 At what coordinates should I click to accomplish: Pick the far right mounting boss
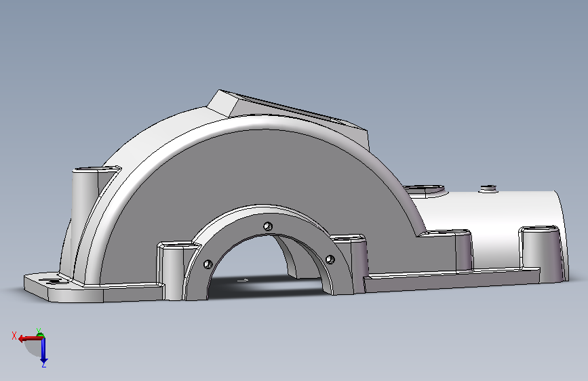[543, 252]
